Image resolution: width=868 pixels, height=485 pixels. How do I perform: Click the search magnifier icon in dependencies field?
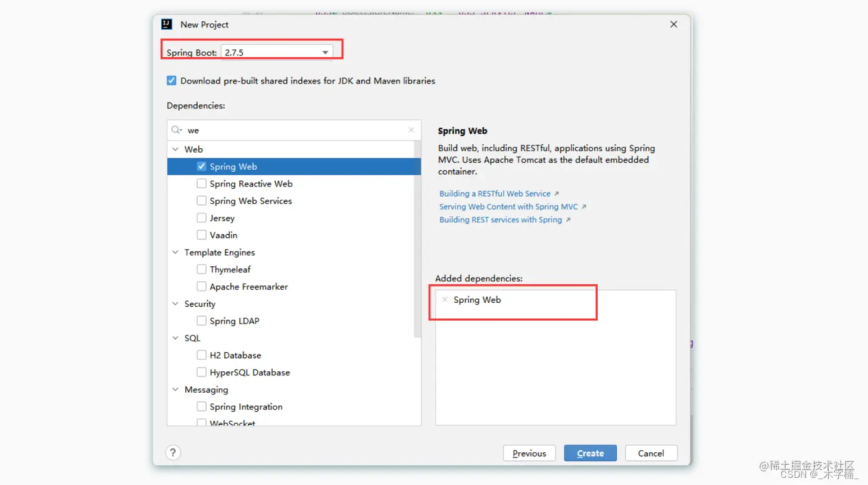pyautogui.click(x=176, y=130)
